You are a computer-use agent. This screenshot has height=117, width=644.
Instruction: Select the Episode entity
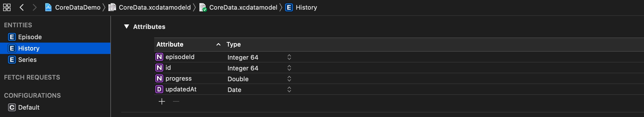point(30,37)
